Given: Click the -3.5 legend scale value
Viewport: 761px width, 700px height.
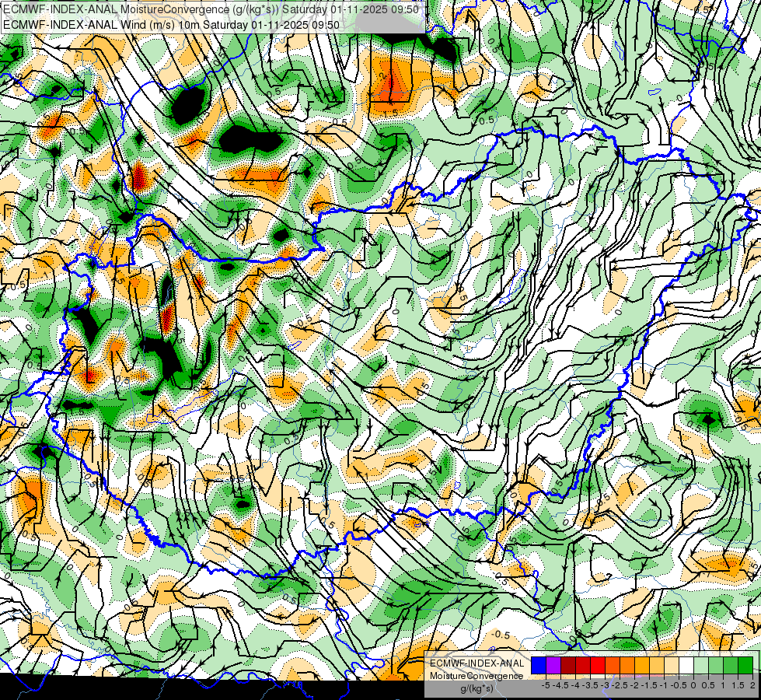Looking at the screenshot, I should (590, 685).
